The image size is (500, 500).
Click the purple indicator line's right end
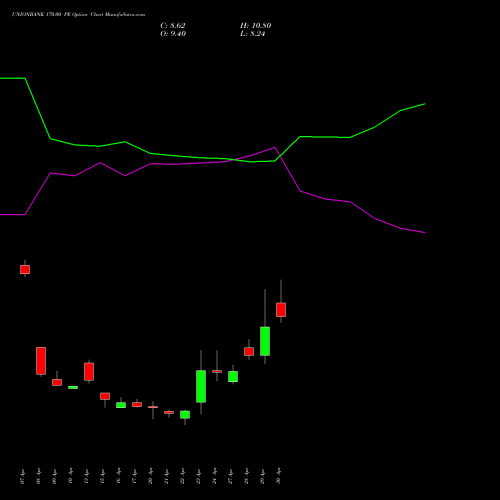tap(424, 232)
